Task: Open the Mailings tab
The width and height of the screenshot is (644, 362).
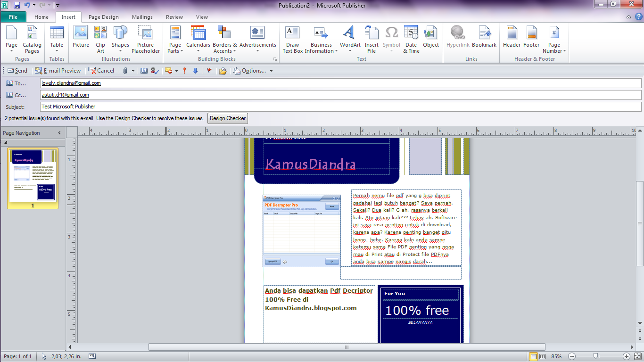Action: (142, 16)
